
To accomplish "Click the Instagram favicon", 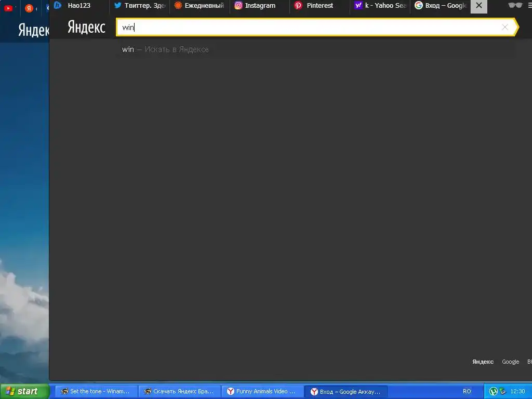I will 238,5.
